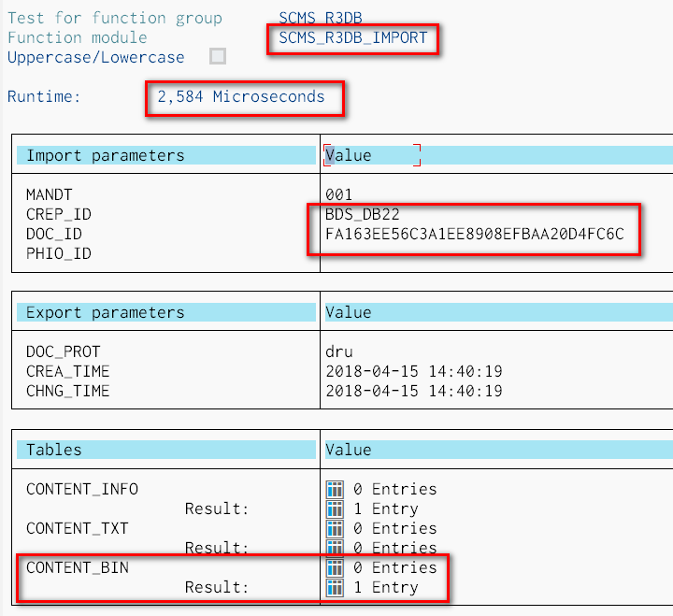Screen dimensions: 673x616
Task: Select the Tables section header
Action: click(166, 450)
